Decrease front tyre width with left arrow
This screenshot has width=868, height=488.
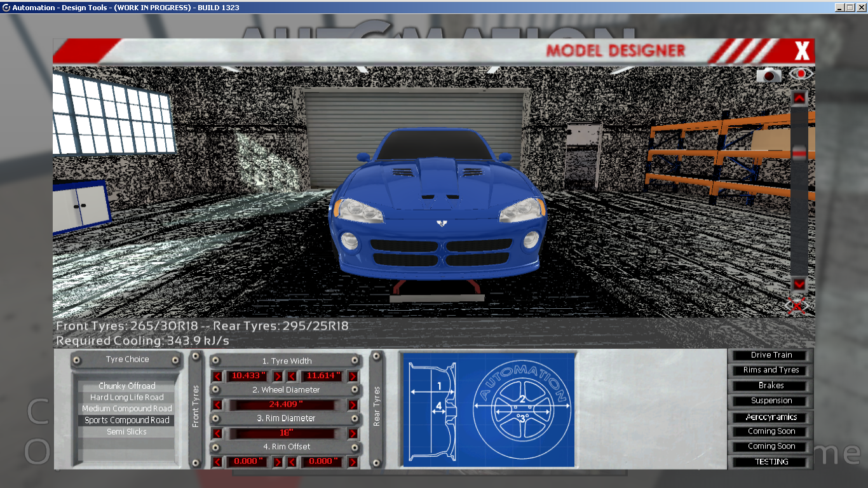[218, 376]
